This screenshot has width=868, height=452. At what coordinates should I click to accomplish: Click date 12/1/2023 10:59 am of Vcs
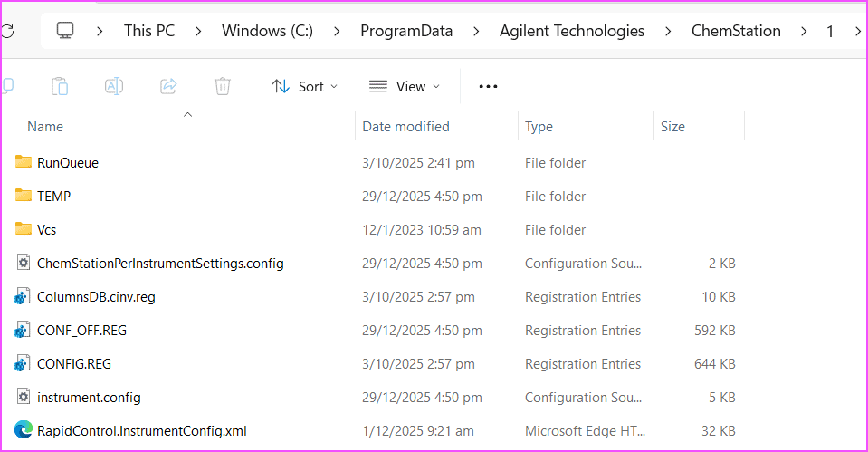click(422, 230)
